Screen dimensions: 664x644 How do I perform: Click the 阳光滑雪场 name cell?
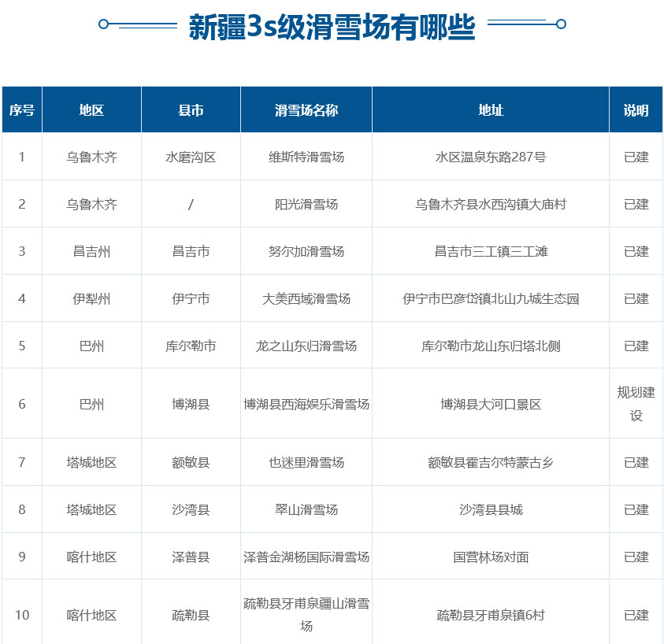pyautogui.click(x=306, y=204)
